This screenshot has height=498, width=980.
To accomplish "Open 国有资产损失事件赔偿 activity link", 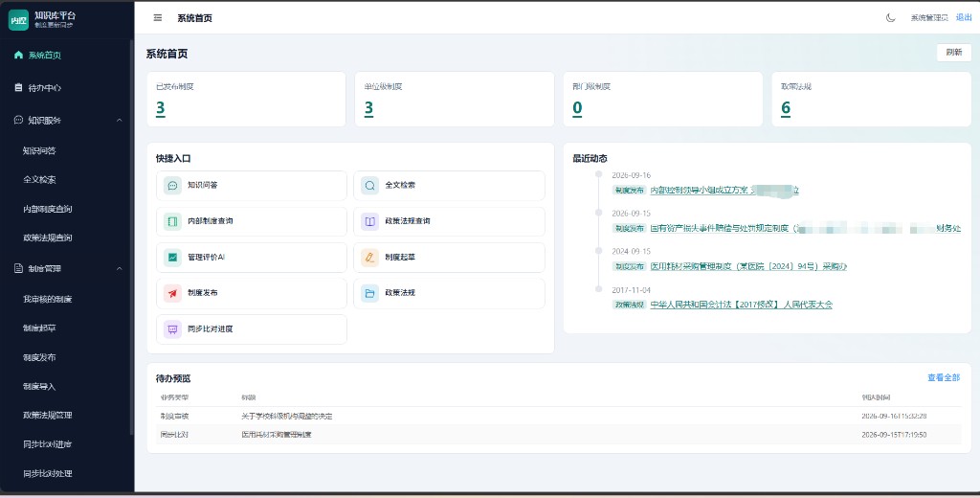I will click(x=806, y=228).
